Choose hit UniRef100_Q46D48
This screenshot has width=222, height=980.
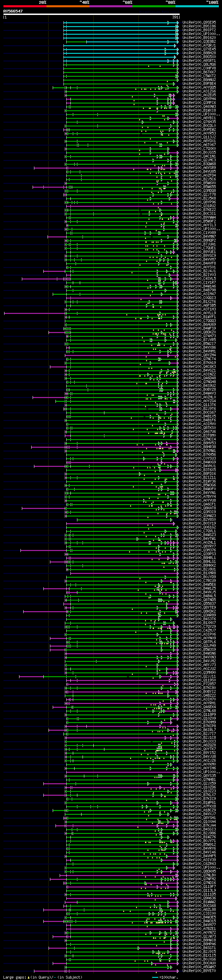[x=199, y=378]
